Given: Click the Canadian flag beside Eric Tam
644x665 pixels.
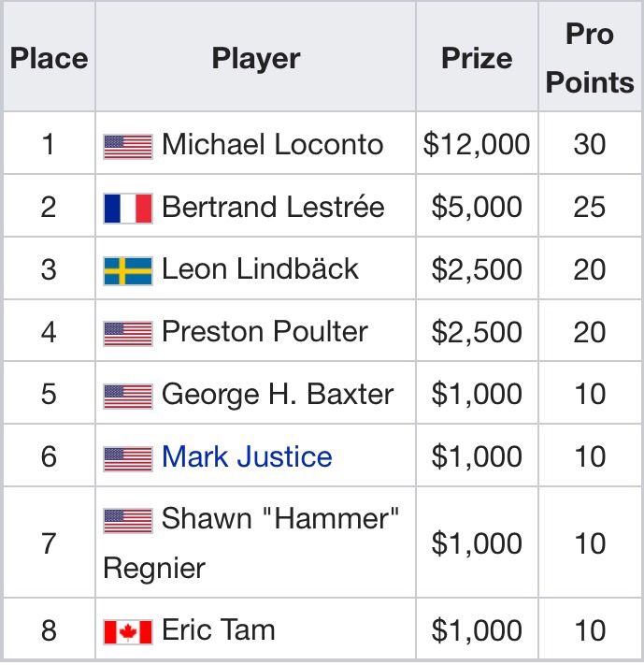Looking at the screenshot, I should tap(128, 632).
